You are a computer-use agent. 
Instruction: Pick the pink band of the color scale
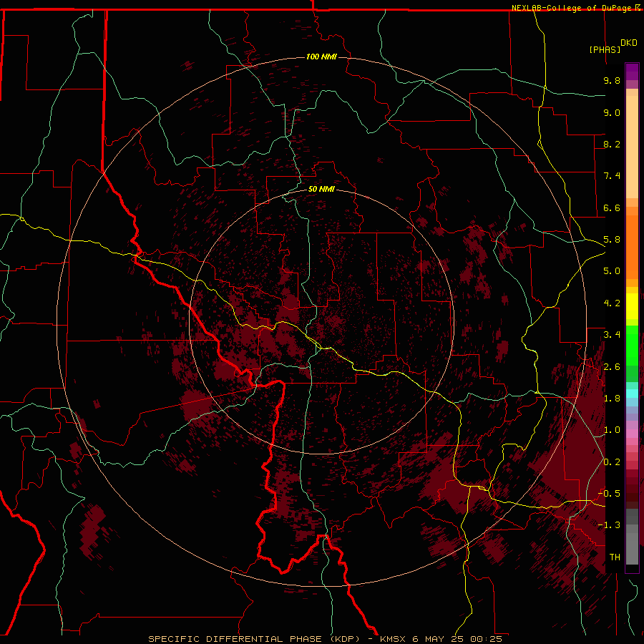coord(632,434)
